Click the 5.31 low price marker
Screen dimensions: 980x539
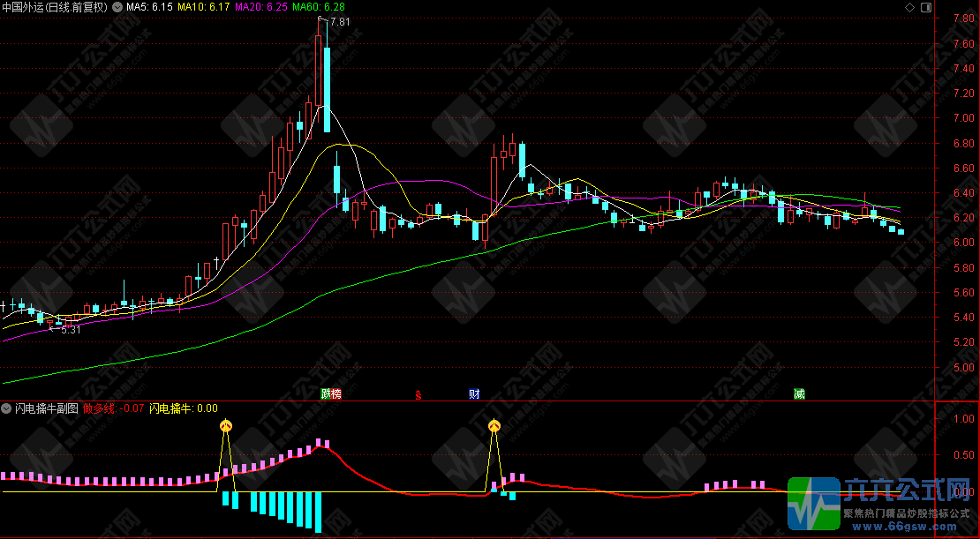pos(69,330)
